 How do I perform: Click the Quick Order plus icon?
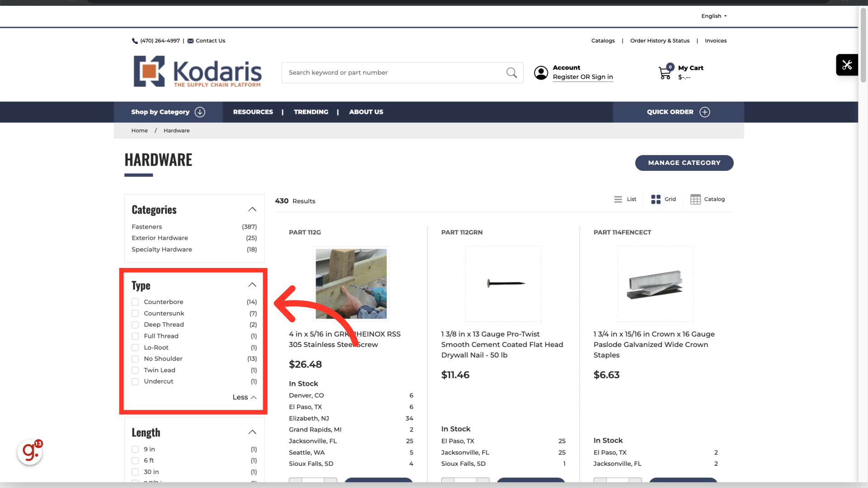[x=705, y=112]
